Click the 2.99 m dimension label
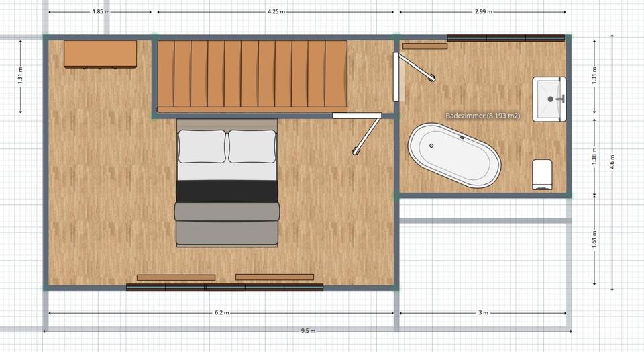This screenshot has height=352, width=644. (x=483, y=12)
